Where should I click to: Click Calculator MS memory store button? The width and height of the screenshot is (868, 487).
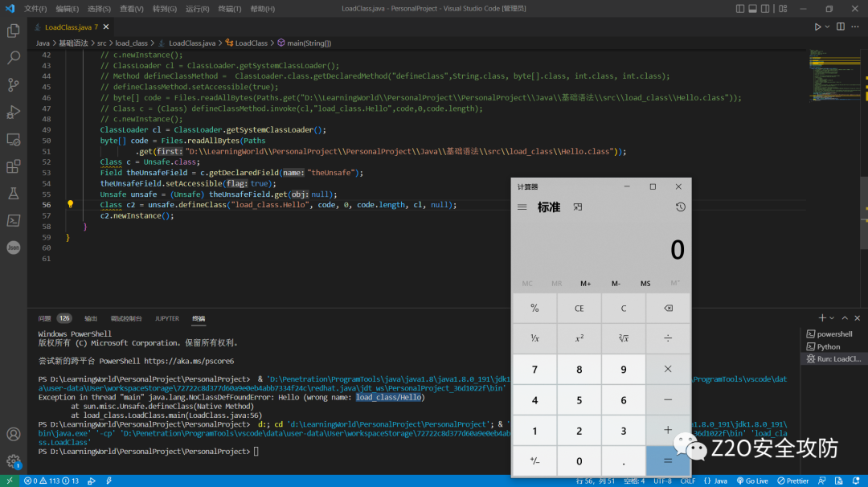click(645, 284)
